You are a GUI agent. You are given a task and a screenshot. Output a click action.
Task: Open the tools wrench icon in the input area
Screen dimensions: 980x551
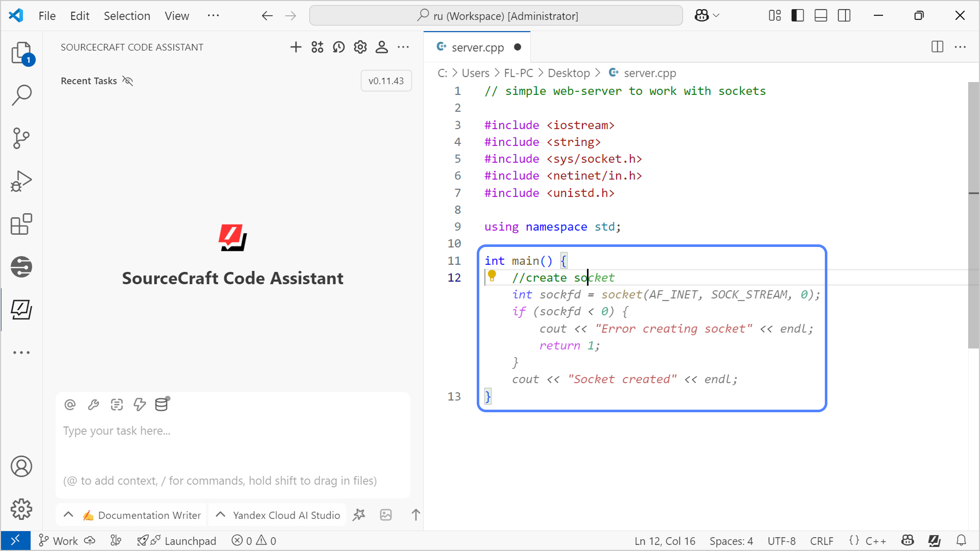93,405
